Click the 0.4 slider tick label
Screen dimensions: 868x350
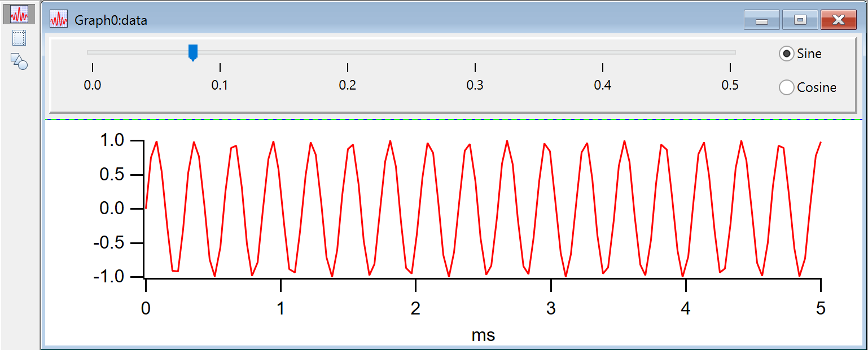[x=602, y=85]
